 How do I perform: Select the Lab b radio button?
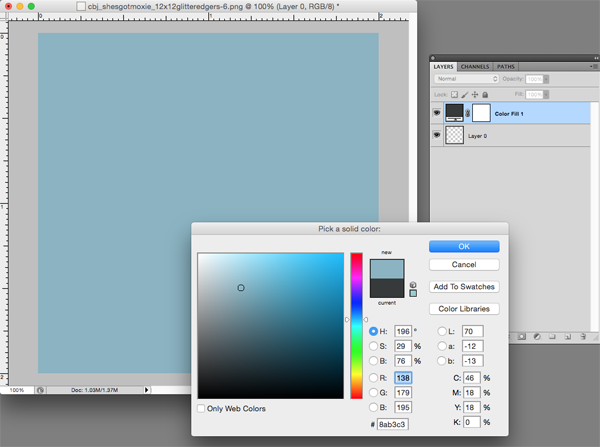(x=442, y=361)
